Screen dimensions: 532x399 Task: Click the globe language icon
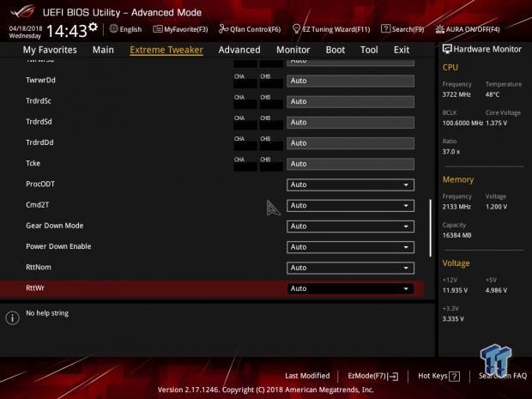point(113,28)
